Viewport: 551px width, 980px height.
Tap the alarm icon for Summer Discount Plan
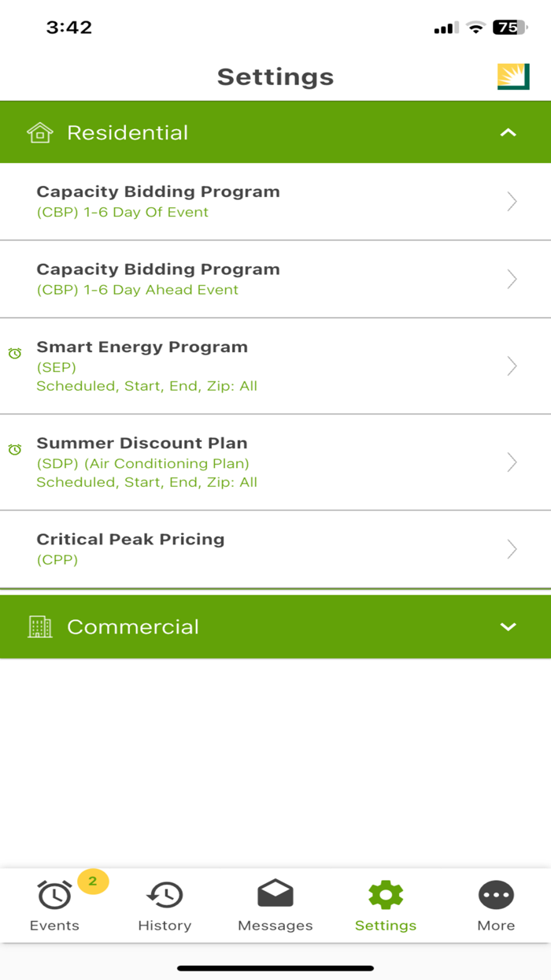point(14,449)
